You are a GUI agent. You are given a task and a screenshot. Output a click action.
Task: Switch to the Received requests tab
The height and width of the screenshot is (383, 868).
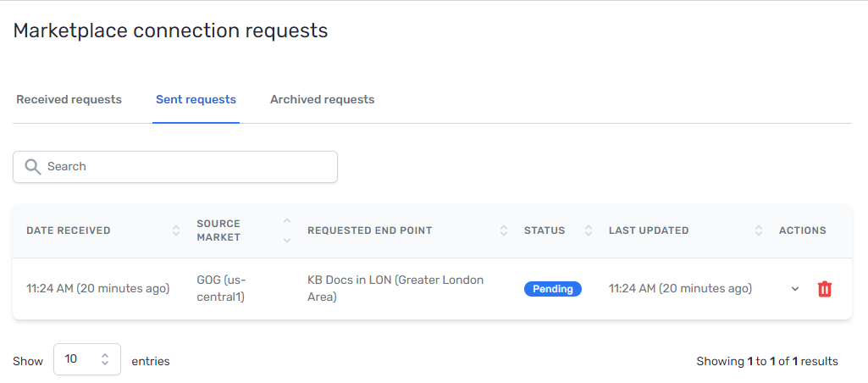pos(69,99)
